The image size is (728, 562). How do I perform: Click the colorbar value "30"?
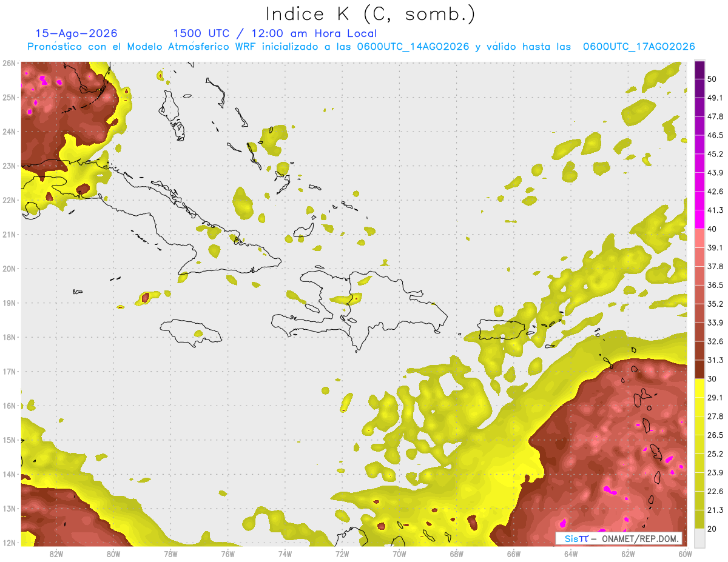pos(712,379)
